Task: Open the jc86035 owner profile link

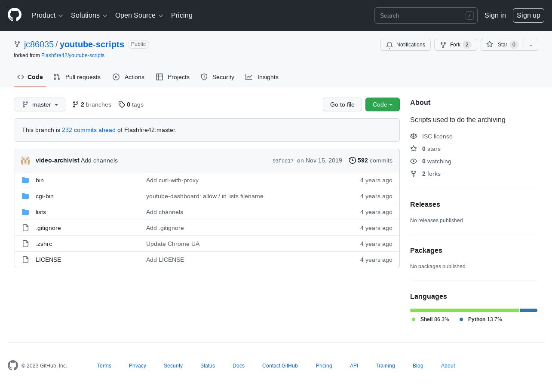Action: (39, 44)
